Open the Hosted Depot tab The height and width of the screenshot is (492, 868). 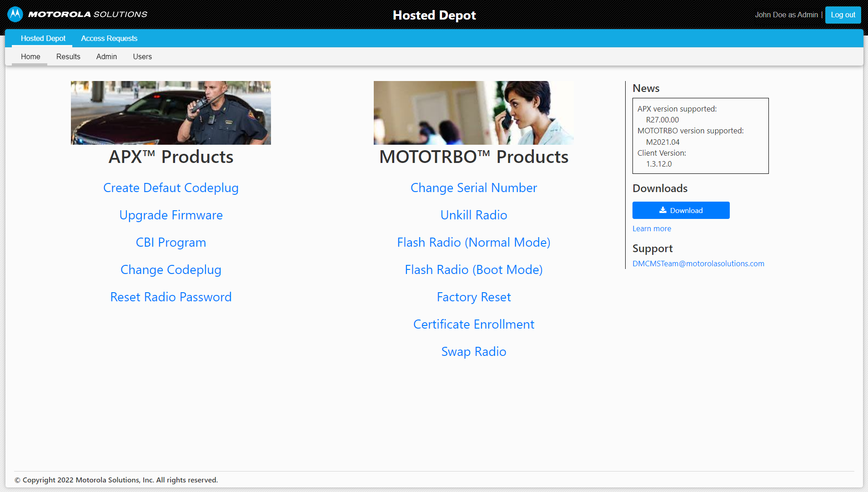[43, 38]
